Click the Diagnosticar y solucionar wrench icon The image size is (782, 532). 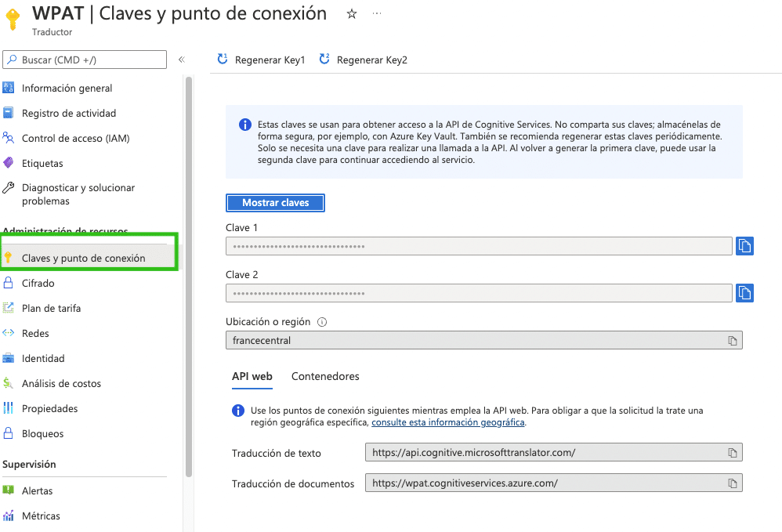coord(9,188)
